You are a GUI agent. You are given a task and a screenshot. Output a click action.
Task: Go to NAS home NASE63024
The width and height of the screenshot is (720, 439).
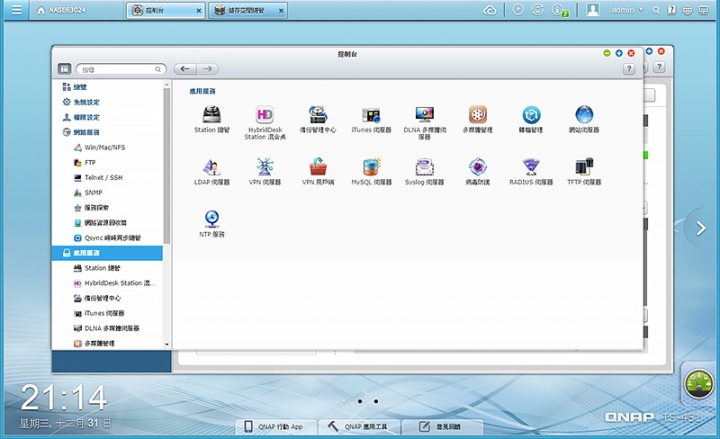coord(61,10)
